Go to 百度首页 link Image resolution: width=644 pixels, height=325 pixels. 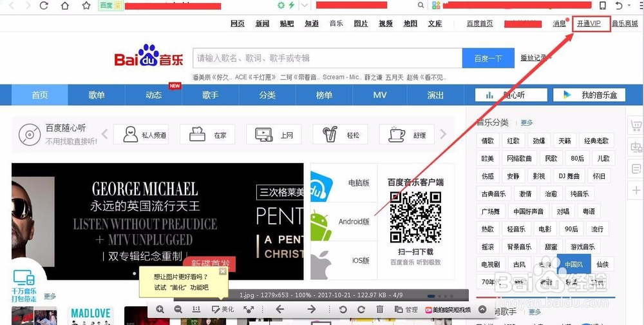(x=480, y=24)
